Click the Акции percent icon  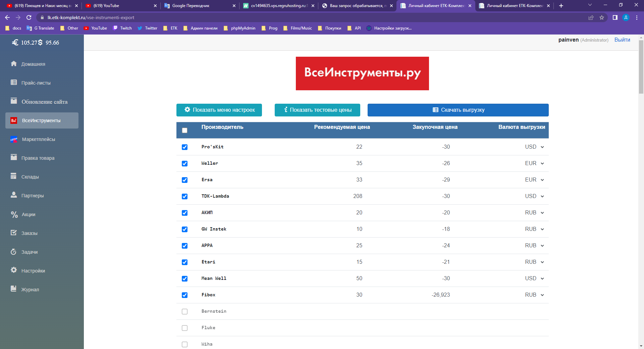14,214
